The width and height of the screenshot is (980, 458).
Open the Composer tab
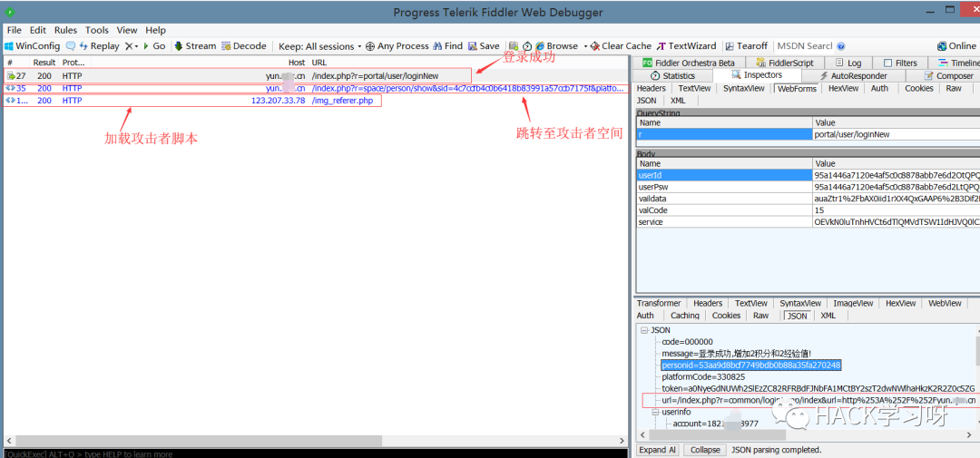point(949,75)
